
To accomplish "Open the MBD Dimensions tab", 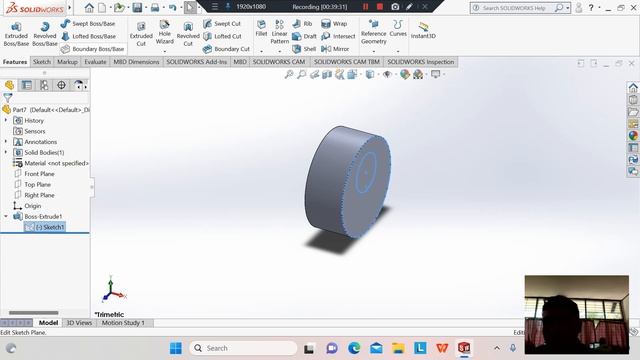I will (136, 62).
